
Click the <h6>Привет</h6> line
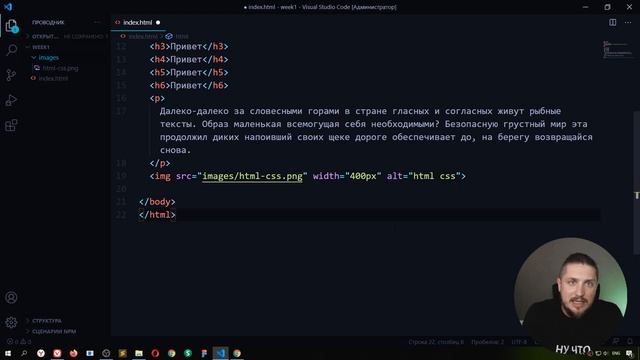click(189, 85)
